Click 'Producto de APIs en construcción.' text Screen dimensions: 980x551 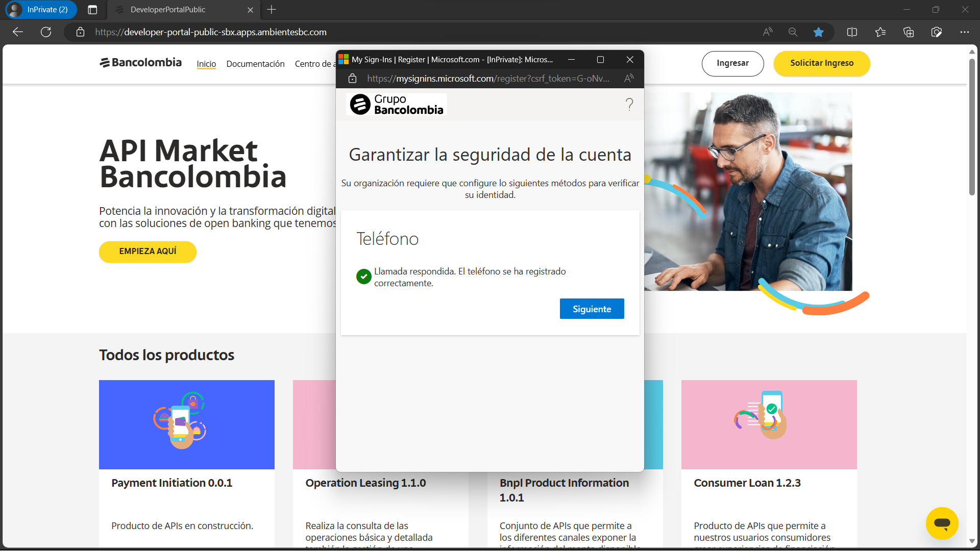pos(182,525)
